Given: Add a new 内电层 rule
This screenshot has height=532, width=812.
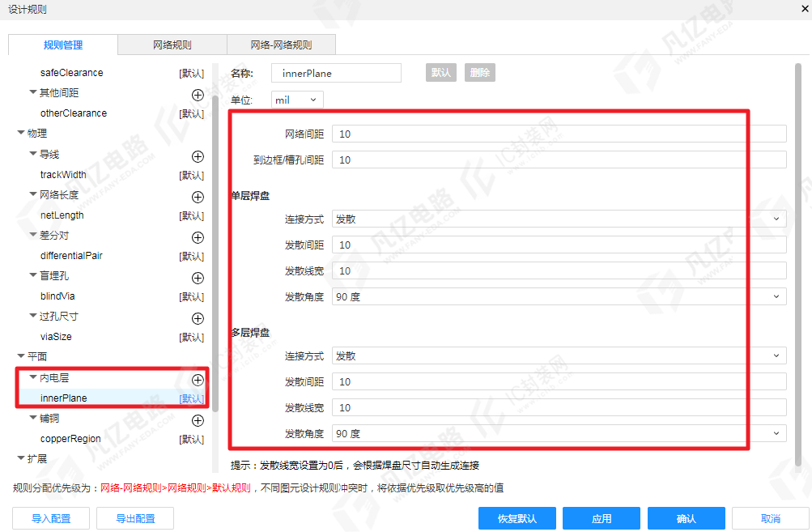Looking at the screenshot, I should coord(198,380).
